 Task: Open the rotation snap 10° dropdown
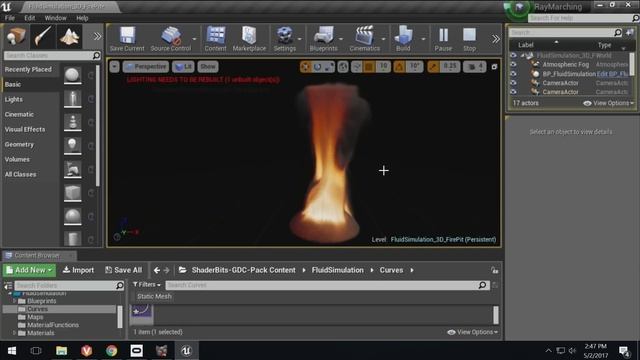pyautogui.click(x=415, y=67)
